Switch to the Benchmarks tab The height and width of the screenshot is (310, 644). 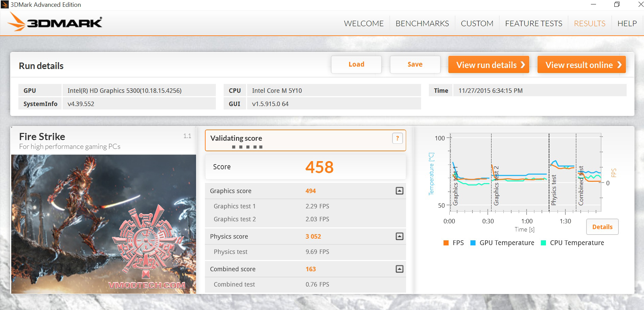click(422, 23)
